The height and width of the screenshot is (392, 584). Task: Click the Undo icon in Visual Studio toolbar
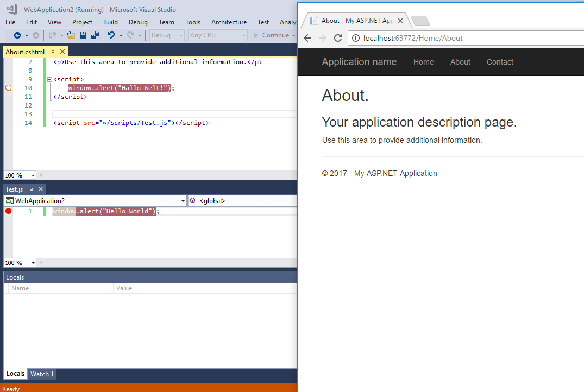pyautogui.click(x=111, y=35)
